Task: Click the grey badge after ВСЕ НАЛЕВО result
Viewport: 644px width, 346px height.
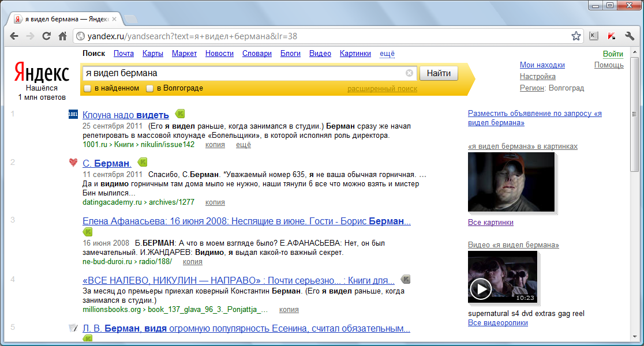Action: coord(405,279)
